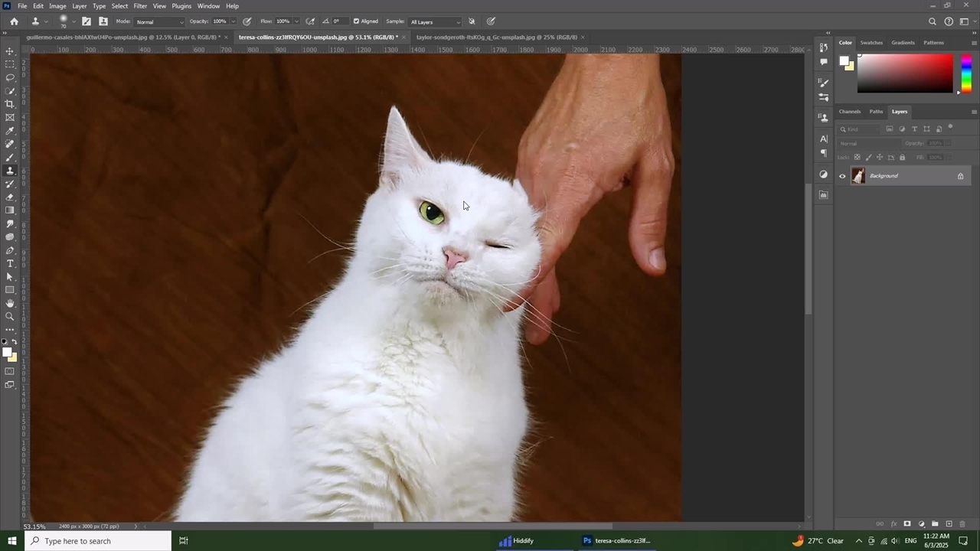This screenshot has height=551, width=980.
Task: Select the Lasso tool
Action: [10, 78]
